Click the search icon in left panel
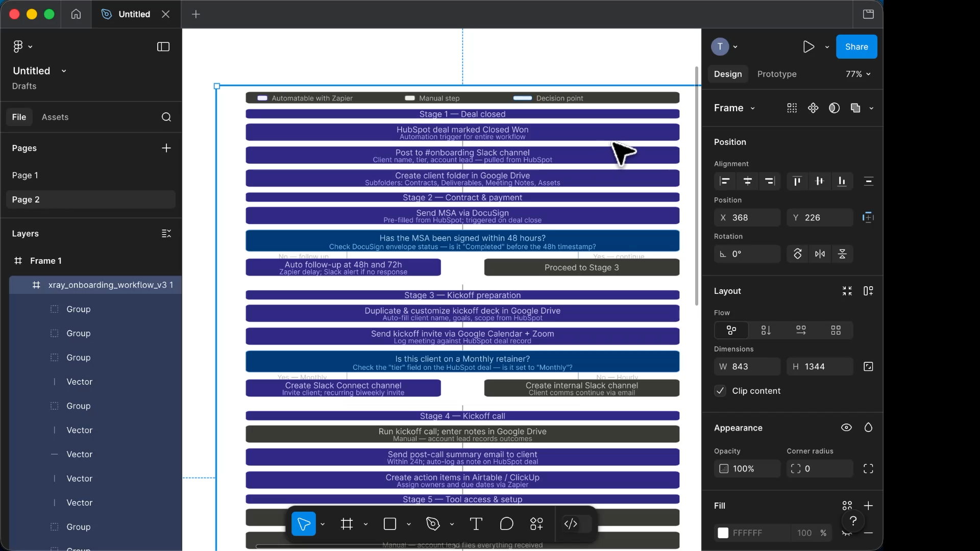The width and height of the screenshot is (980, 551). [166, 117]
